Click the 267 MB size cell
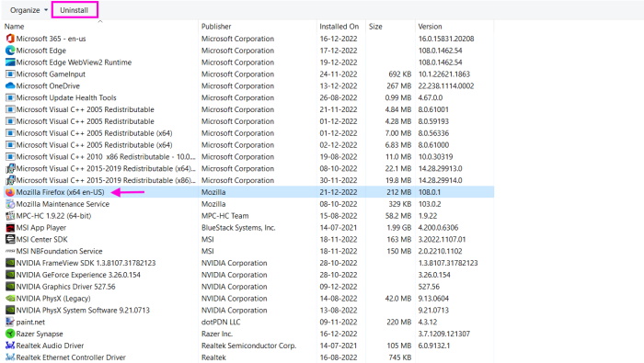Screen dimensions: 644x363 point(398,85)
